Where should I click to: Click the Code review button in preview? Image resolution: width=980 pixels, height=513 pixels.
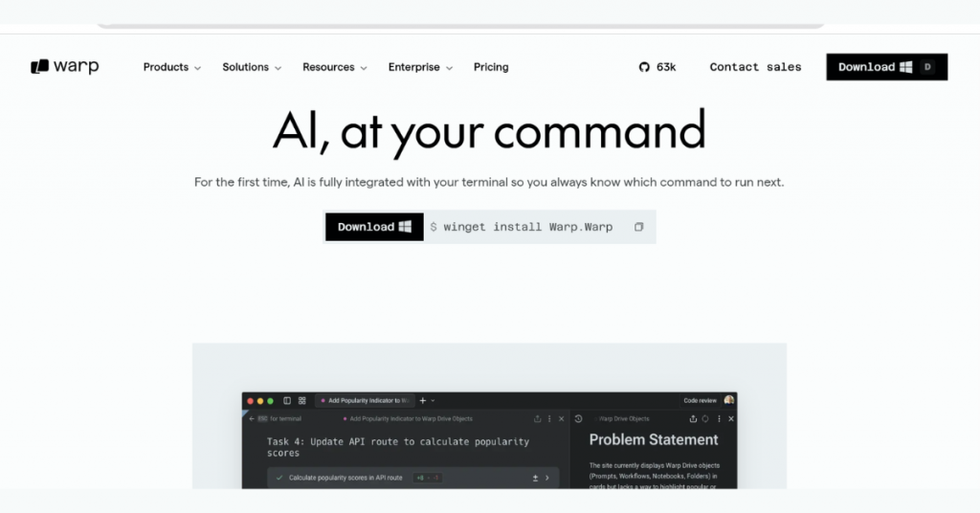(700, 400)
